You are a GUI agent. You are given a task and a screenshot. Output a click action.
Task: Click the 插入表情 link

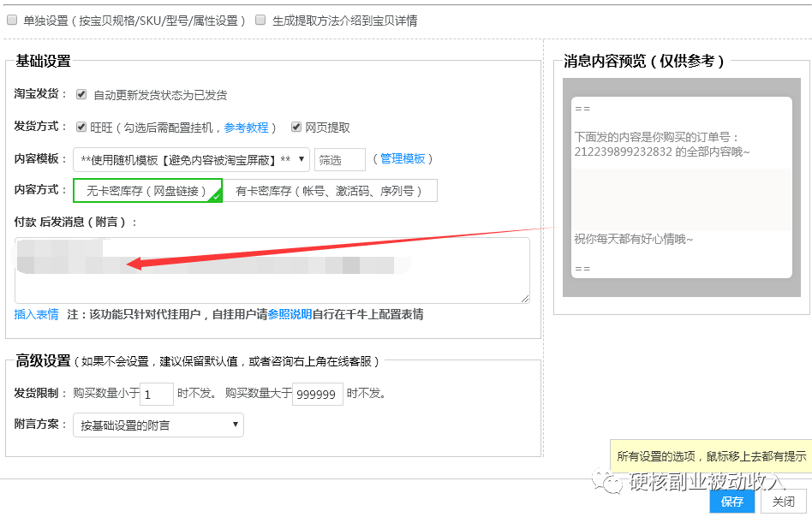36,314
